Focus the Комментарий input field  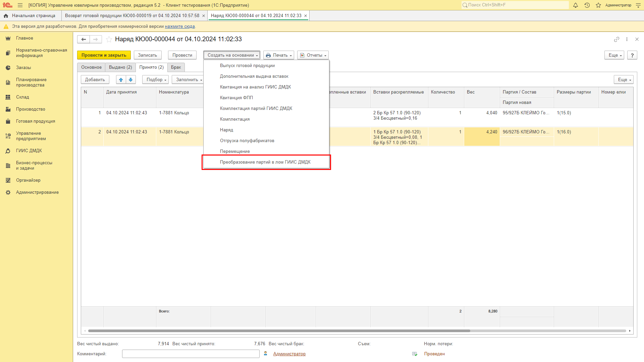point(191,354)
